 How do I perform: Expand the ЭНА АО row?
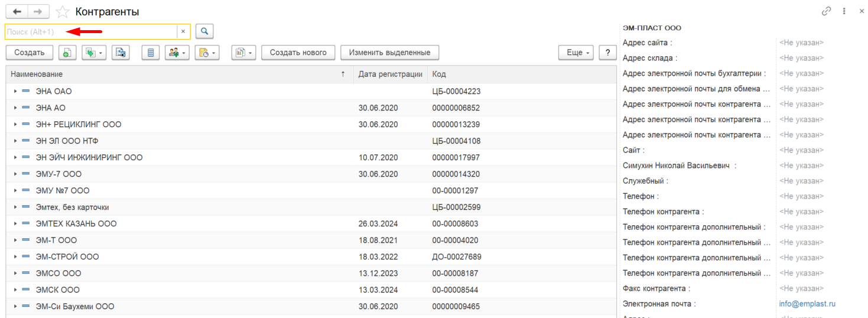[x=15, y=108]
